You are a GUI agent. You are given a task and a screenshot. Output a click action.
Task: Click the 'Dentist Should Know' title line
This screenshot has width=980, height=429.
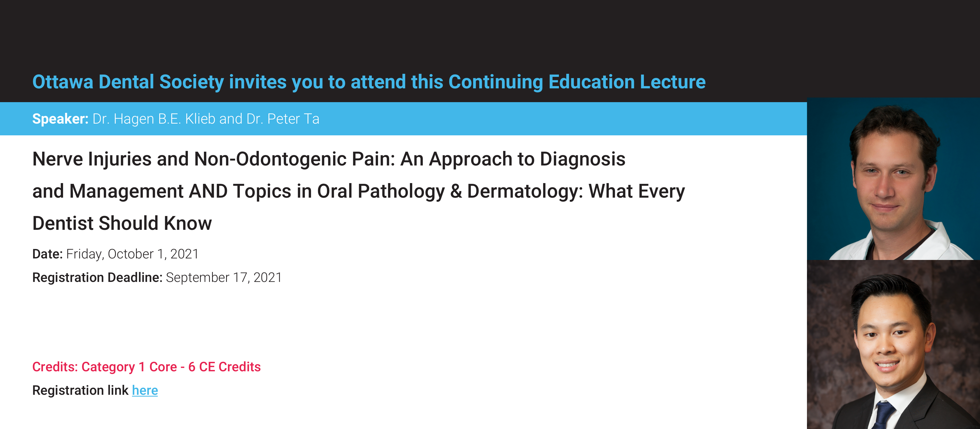122,223
